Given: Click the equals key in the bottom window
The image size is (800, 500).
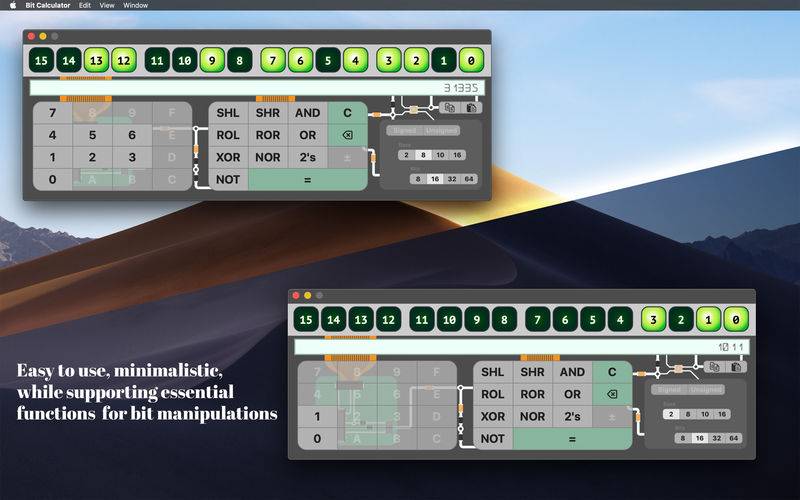Looking at the screenshot, I should pyautogui.click(x=572, y=439).
